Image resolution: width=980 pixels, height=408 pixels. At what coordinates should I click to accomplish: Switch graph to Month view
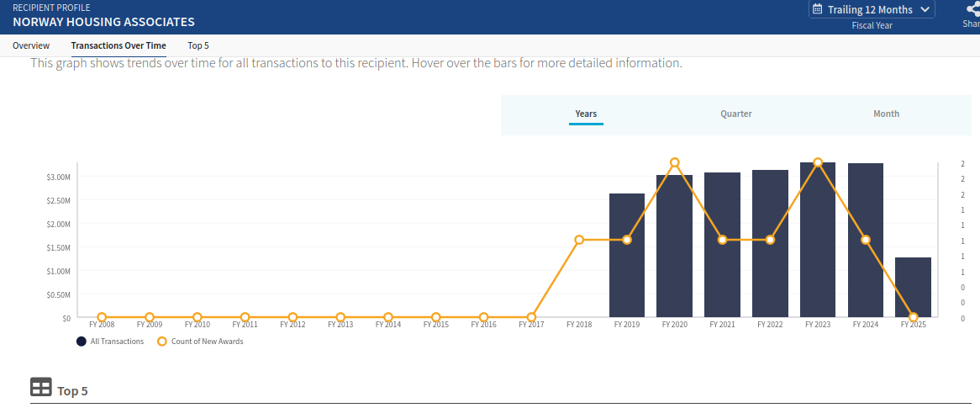[x=886, y=114]
